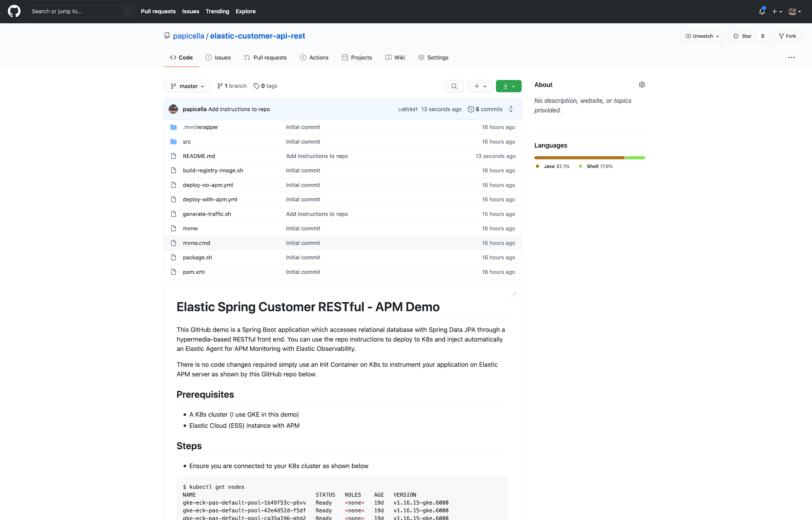Screen dimensions: 812x520
Task: Open build-registry-image.sh file
Action: [213, 171]
